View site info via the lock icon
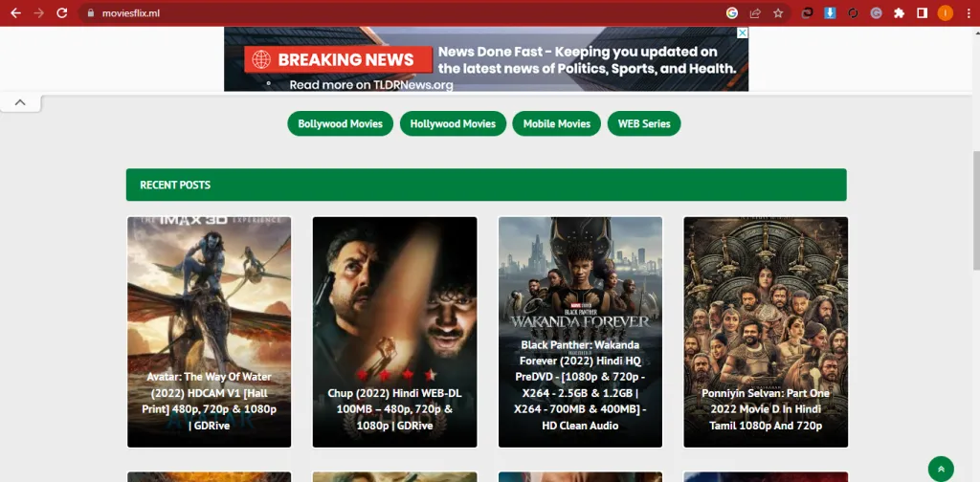 point(91,13)
